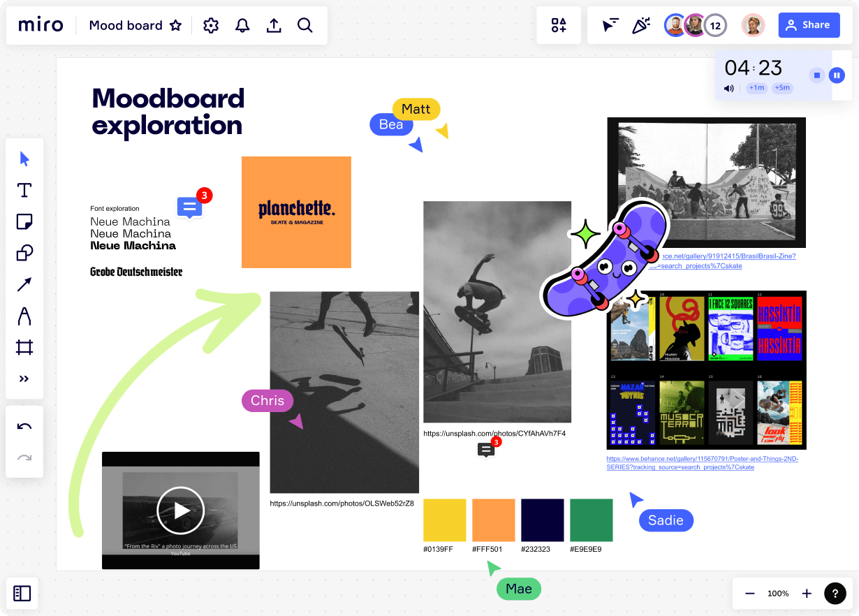Open the templates picker

click(559, 25)
